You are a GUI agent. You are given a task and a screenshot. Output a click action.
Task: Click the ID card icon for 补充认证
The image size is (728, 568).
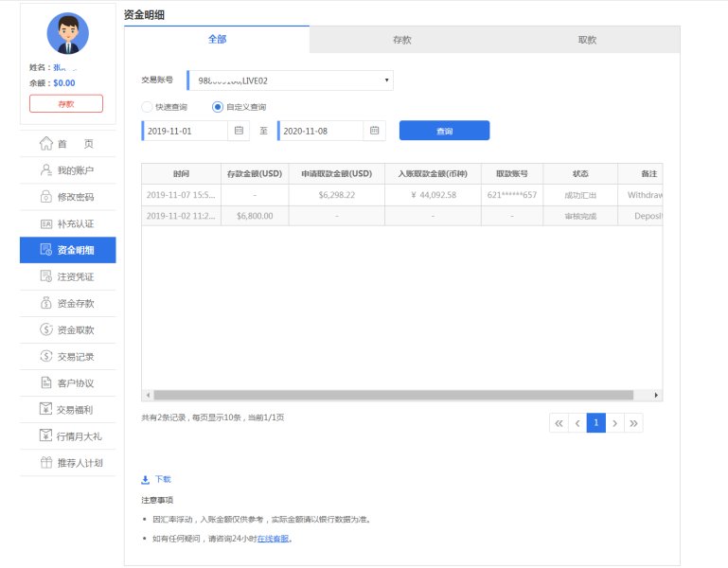click(45, 223)
